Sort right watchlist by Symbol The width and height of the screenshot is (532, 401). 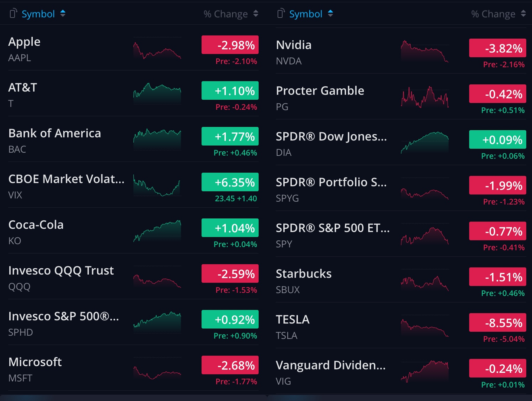point(311,14)
